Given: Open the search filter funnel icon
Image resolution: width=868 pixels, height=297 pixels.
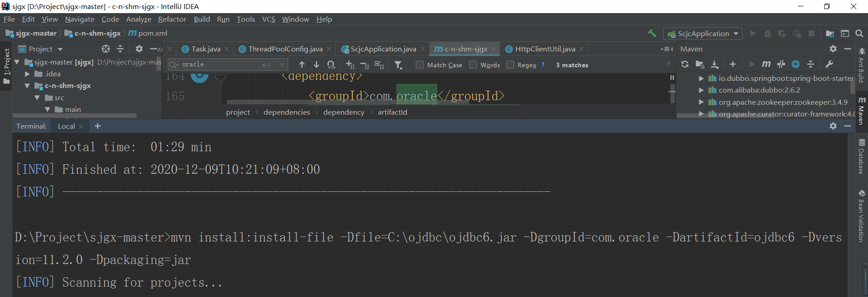Looking at the screenshot, I should tap(398, 65).
